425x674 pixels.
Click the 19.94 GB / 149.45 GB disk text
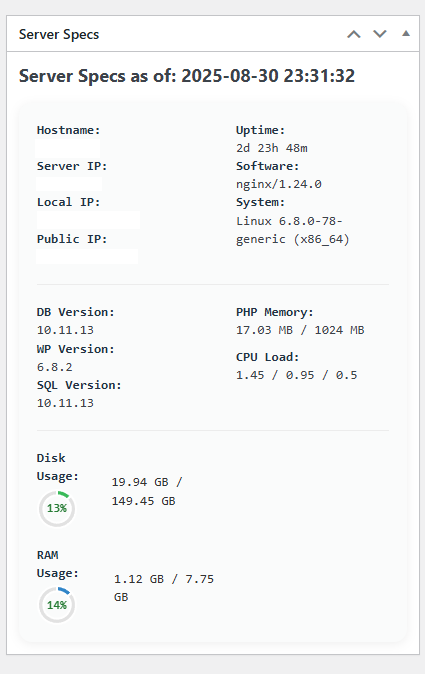point(147,491)
